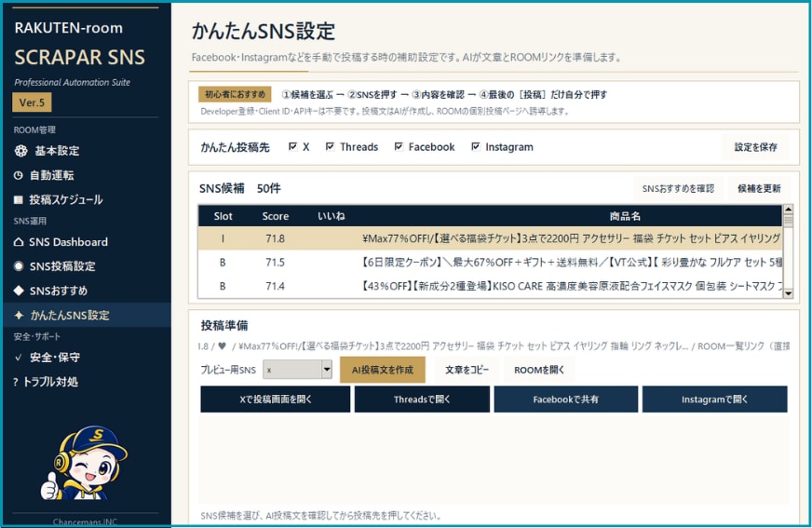
Task: Toggle the Instagram destination checkbox
Action: coord(476,146)
